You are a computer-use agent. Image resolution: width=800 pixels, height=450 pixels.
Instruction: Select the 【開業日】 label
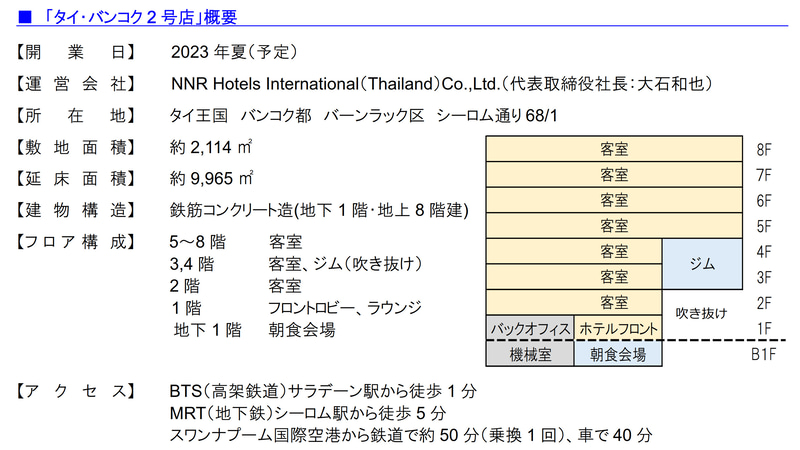76,52
